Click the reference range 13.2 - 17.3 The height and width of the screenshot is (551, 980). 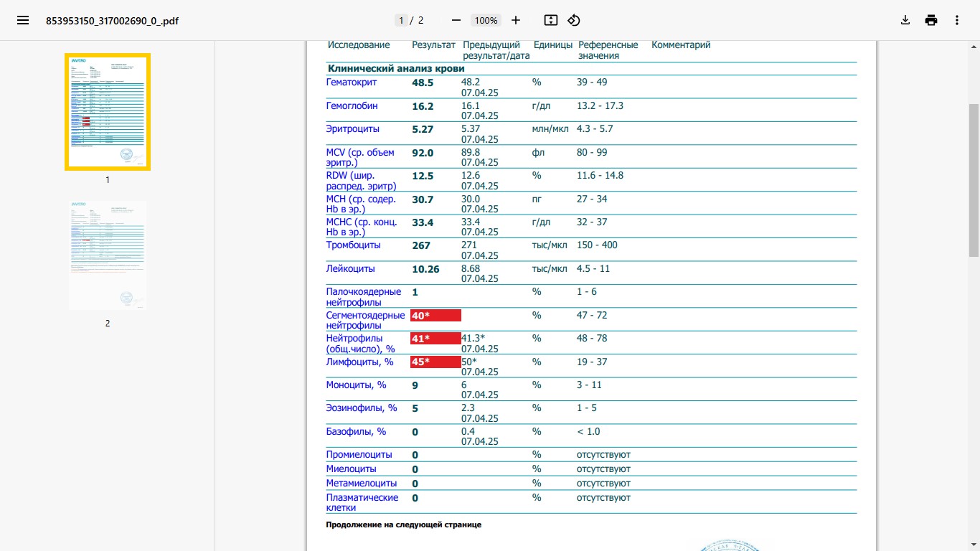tap(600, 106)
